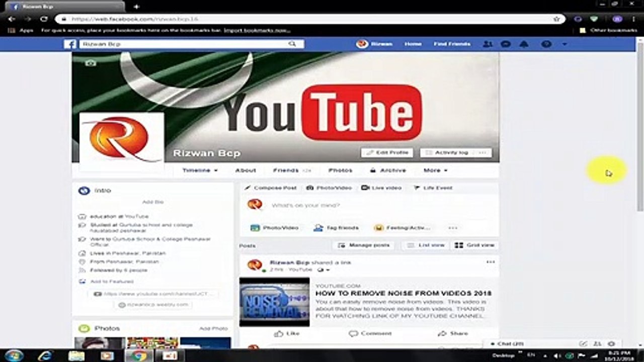
Task: Select Life Event option
Action: pyautogui.click(x=433, y=188)
